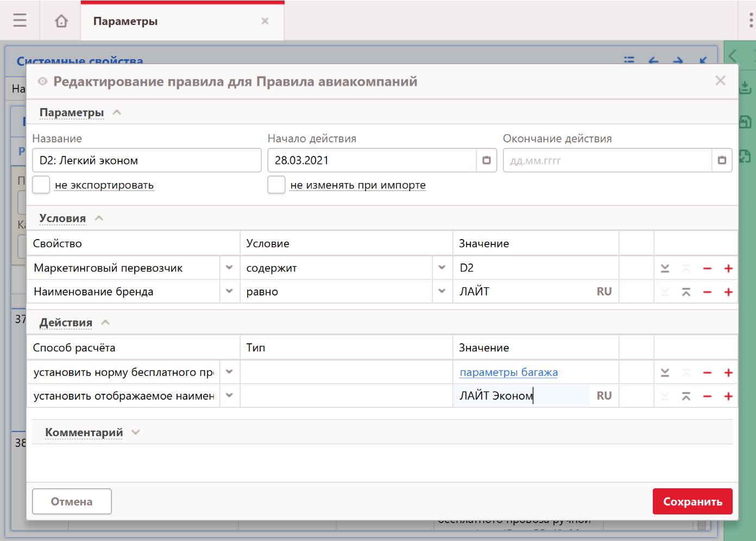Tick the не изменять при импорте checkbox
This screenshot has width=756, height=541.
(x=276, y=185)
